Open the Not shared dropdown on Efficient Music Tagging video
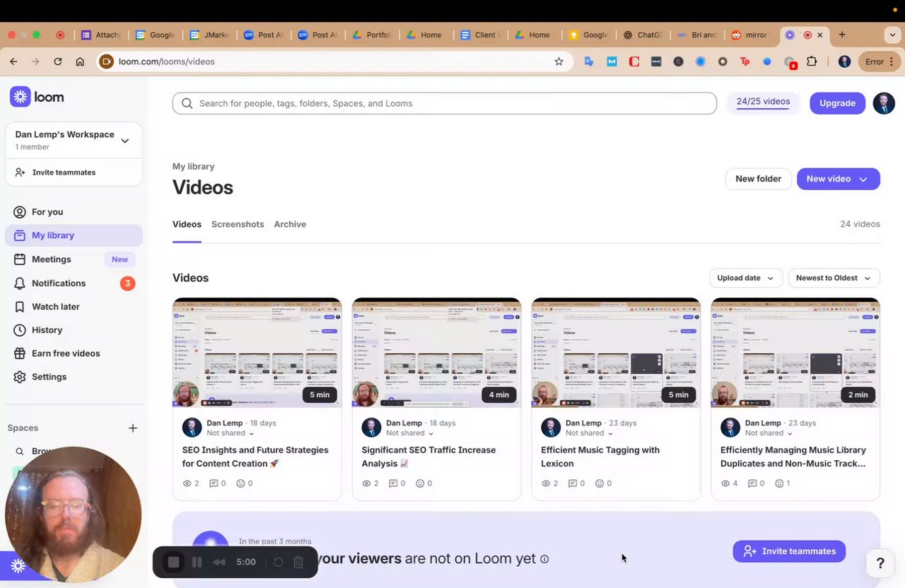The image size is (905, 588). point(590,433)
